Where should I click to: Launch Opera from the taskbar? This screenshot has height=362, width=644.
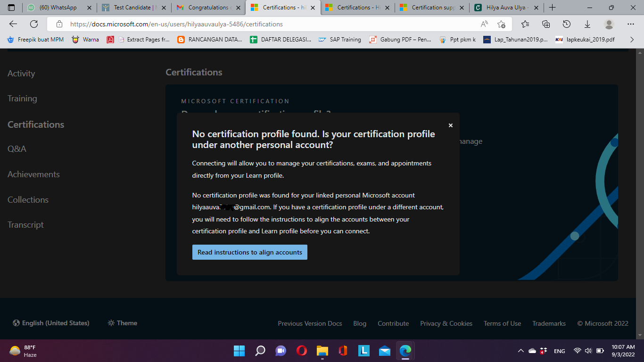[301, 351]
